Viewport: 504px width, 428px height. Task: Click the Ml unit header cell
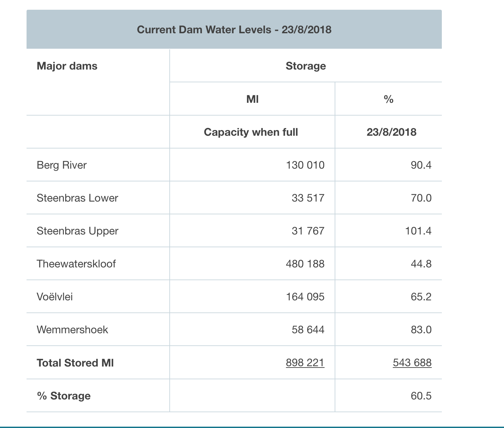click(252, 99)
